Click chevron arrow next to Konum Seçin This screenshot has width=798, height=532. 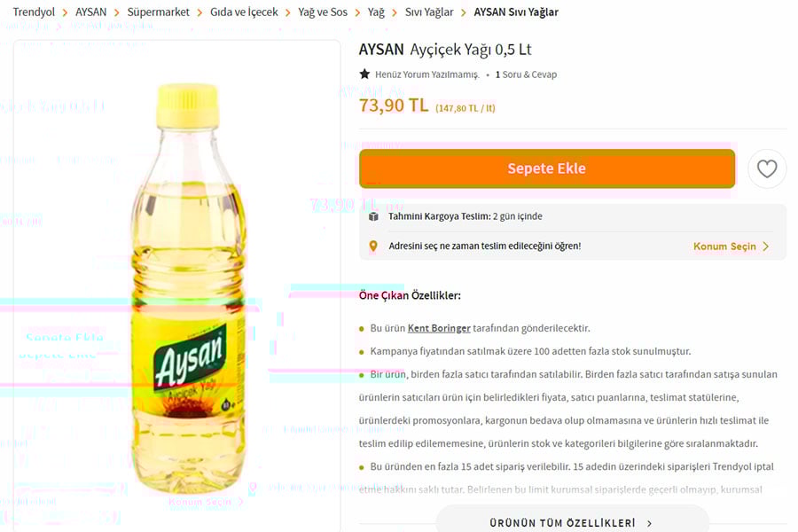[x=765, y=246]
